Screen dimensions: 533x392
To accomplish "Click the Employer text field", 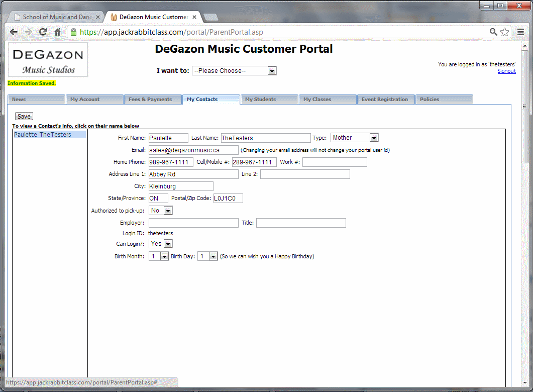I will [x=193, y=223].
